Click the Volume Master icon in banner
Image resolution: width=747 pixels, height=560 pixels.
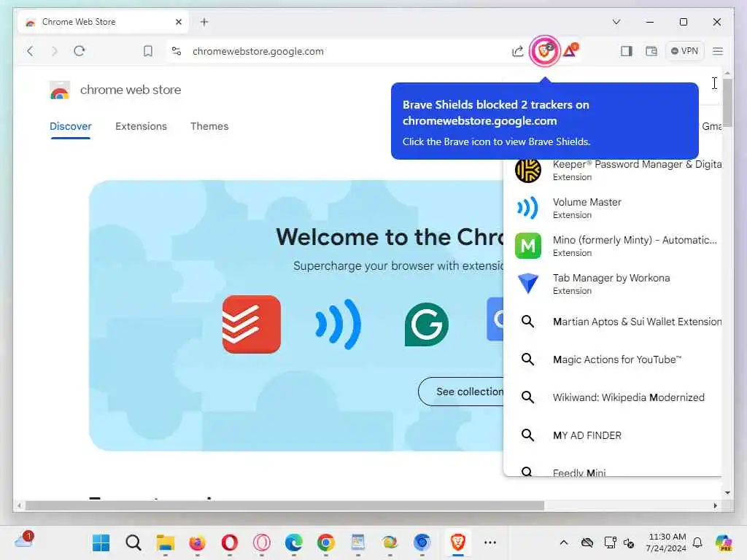[338, 324]
